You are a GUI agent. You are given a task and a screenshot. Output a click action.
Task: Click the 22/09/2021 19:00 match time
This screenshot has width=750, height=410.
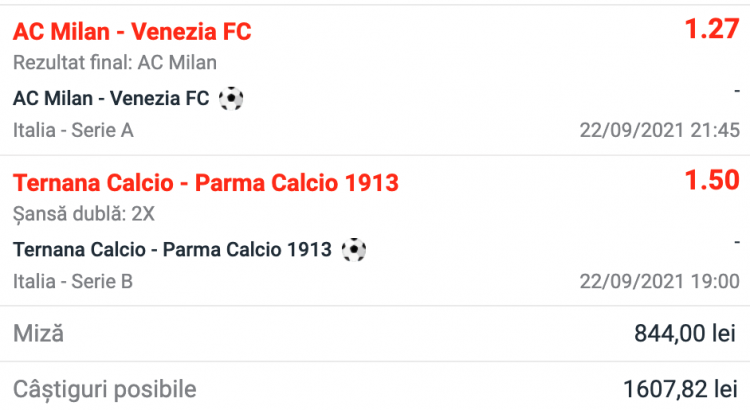[659, 281]
